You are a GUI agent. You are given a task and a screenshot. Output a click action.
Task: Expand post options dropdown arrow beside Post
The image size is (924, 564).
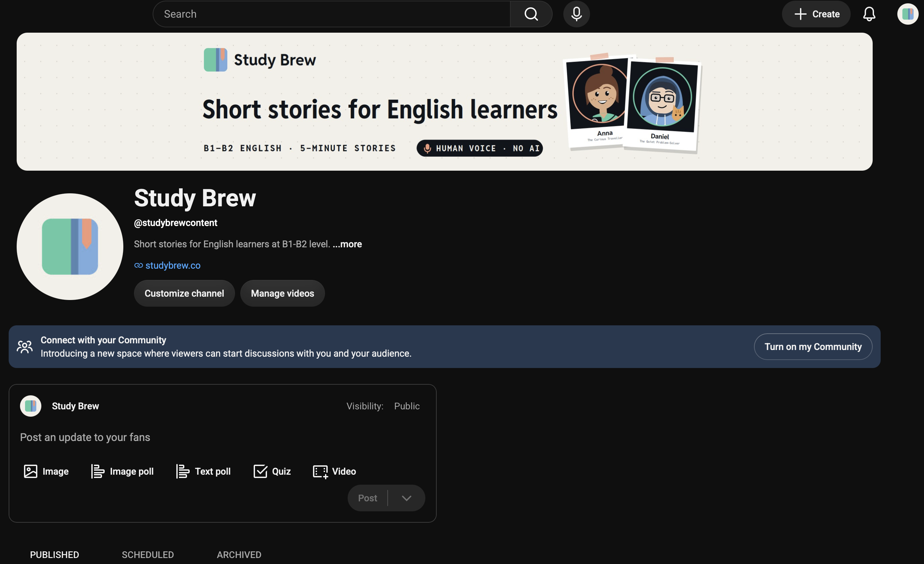(x=407, y=498)
